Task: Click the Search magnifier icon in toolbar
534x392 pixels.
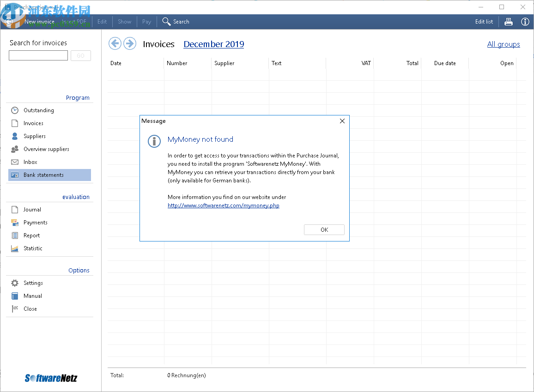Action: pos(166,21)
